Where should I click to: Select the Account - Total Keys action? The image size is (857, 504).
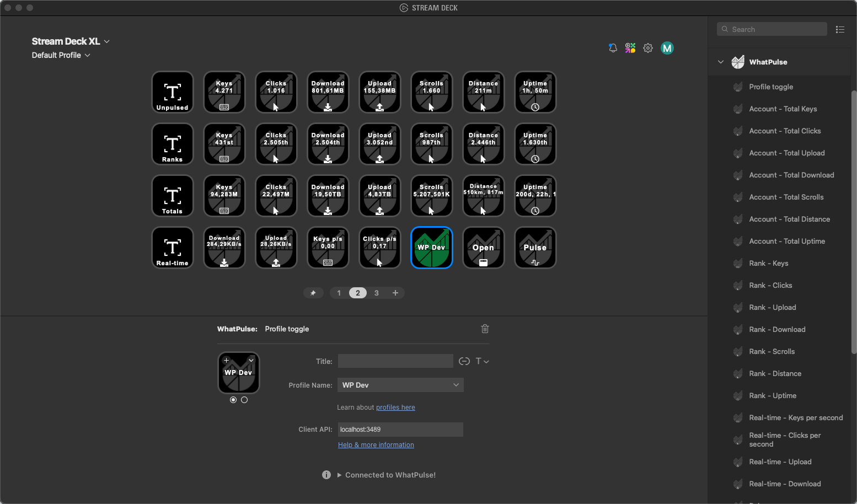[783, 109]
